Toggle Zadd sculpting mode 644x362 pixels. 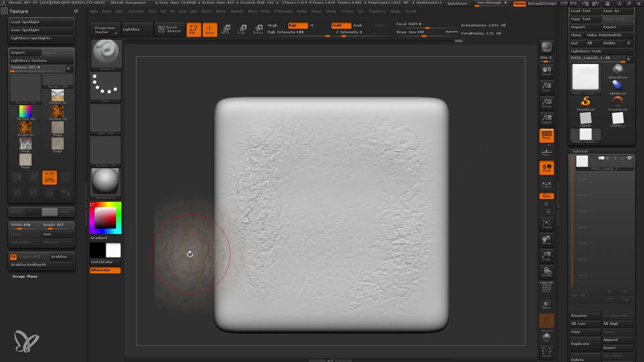click(x=337, y=25)
